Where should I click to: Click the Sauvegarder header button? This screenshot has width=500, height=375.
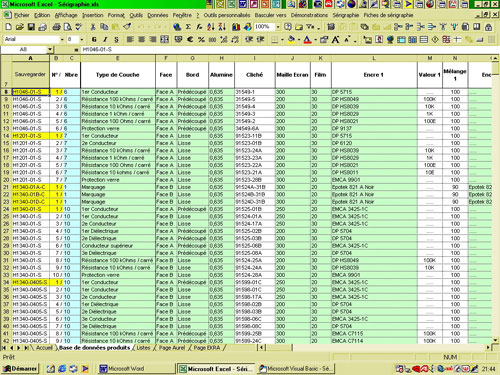pyautogui.click(x=30, y=74)
